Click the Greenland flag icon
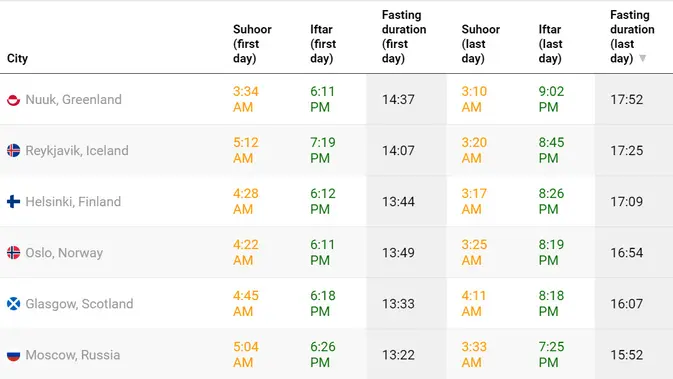This screenshot has height=379, width=673. coord(13,100)
